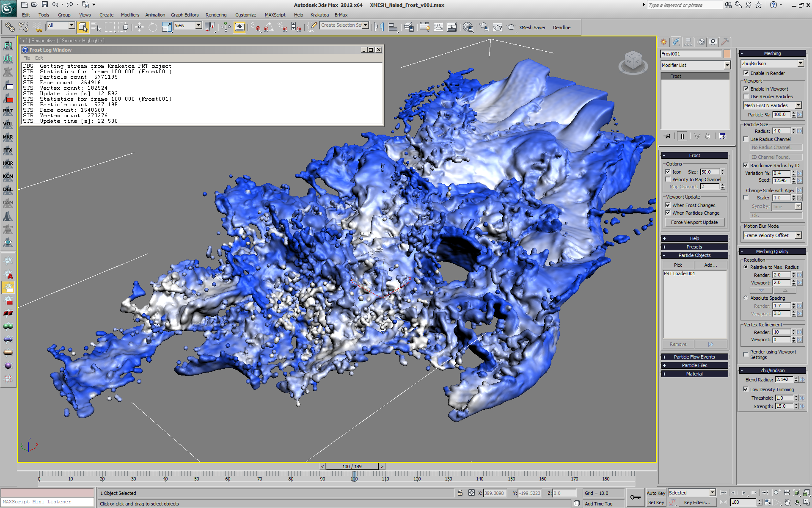The height and width of the screenshot is (508, 812).
Task: Click the Frost001 object color swatch
Action: point(727,53)
